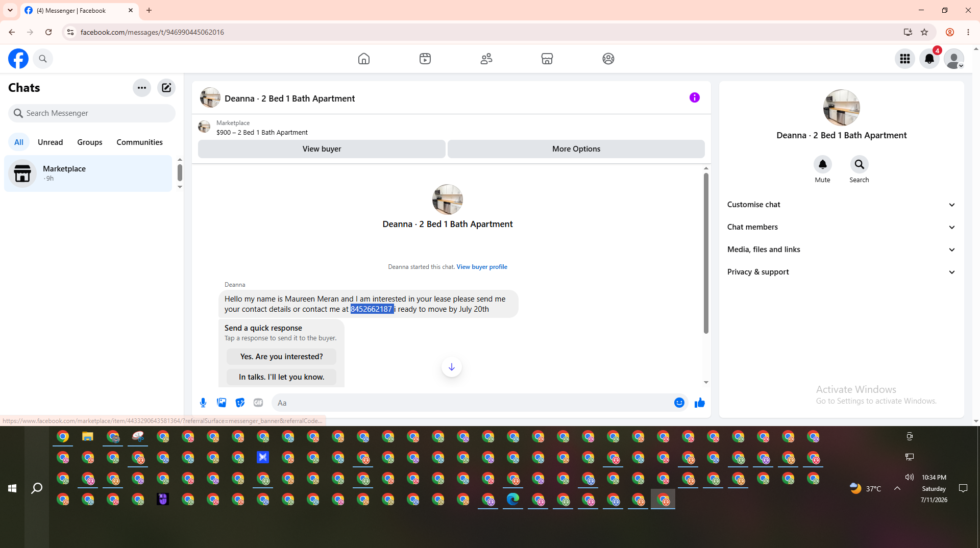Open the Friends icon in top navigation
Screen dimensions: 980x548
click(486, 59)
